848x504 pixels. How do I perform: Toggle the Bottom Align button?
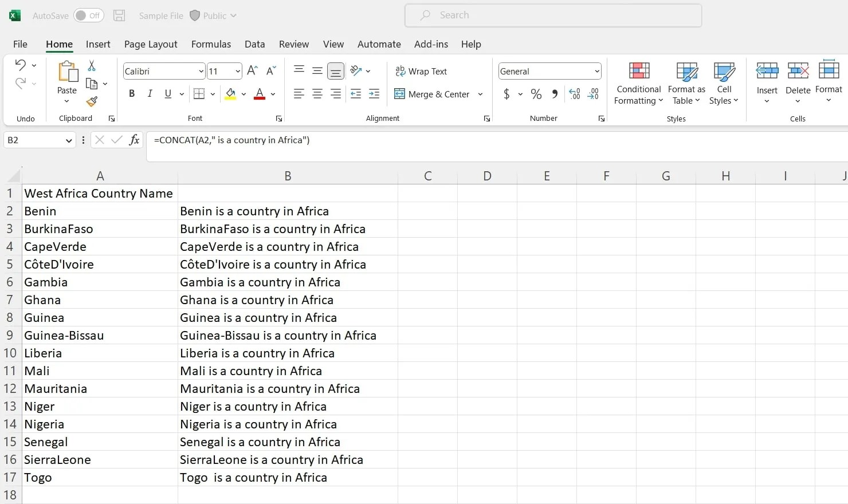336,71
